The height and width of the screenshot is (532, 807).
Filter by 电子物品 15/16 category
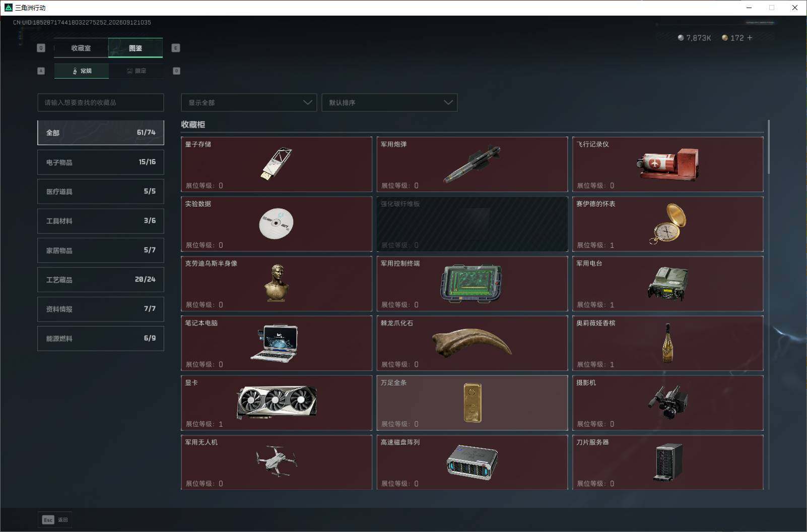tap(101, 162)
